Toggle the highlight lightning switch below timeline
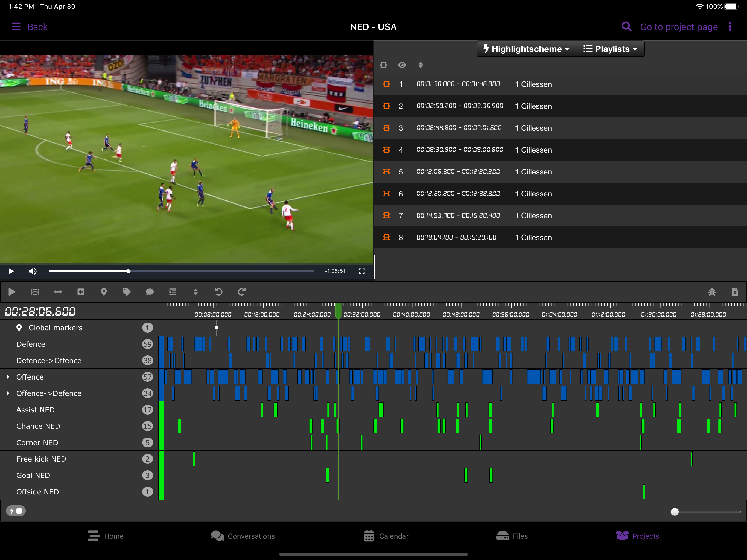 tap(16, 511)
